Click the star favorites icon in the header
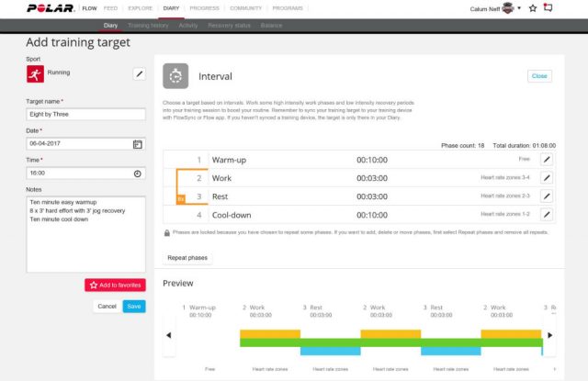The width and height of the screenshot is (588, 381). tap(533, 8)
